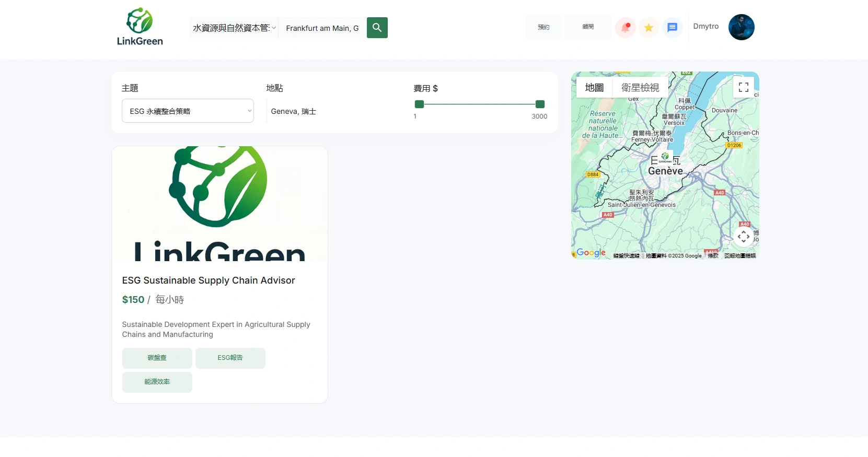Click 回報地圖錯誤 link on the map
The width and height of the screenshot is (868, 457).
pyautogui.click(x=740, y=256)
